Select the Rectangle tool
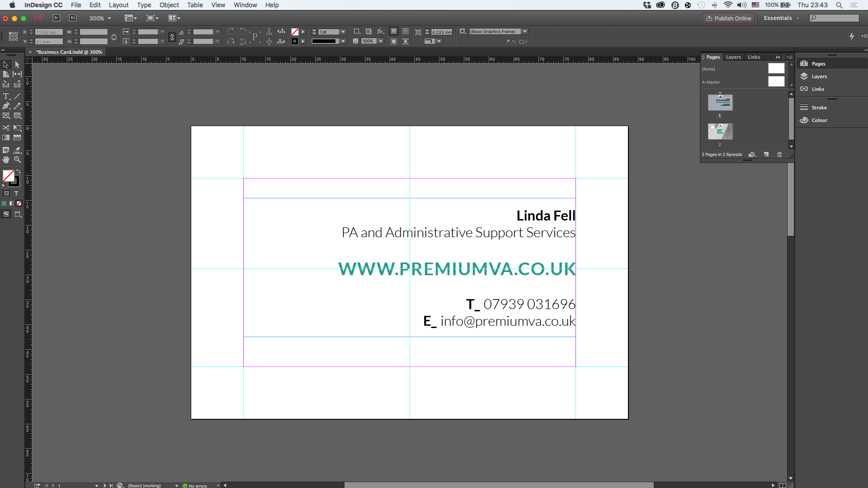This screenshot has height=488, width=868. click(17, 116)
